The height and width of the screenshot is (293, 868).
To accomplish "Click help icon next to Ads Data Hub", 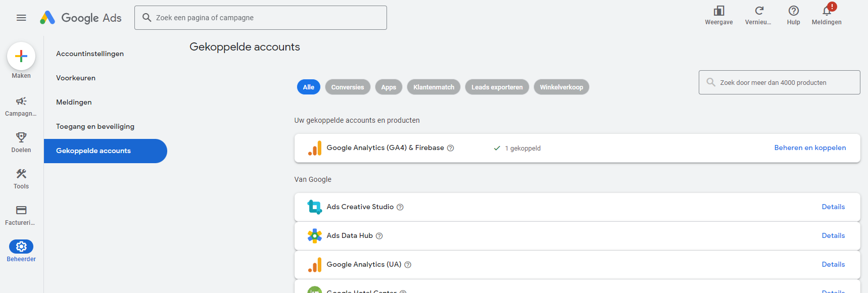I will coord(379,236).
